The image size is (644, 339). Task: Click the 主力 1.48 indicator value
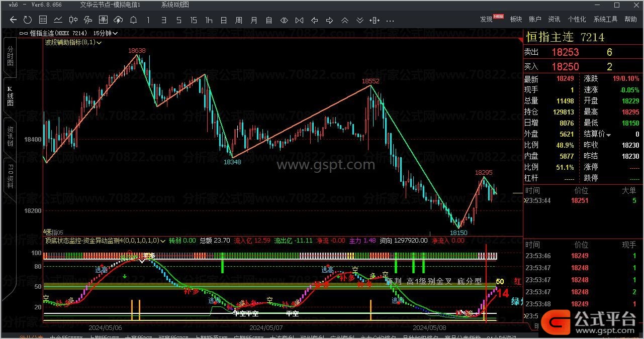(x=363, y=241)
